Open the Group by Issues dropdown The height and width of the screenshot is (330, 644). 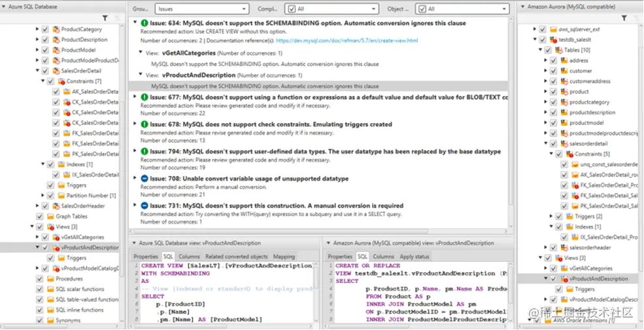point(202,9)
